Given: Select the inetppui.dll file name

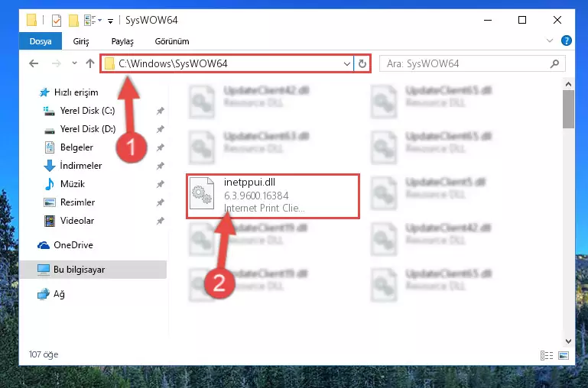Looking at the screenshot, I should [x=249, y=183].
